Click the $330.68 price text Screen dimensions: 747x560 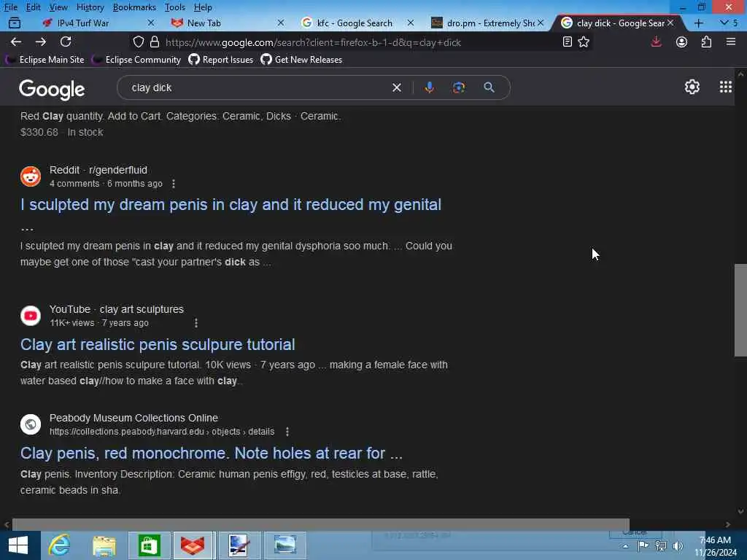39,133
